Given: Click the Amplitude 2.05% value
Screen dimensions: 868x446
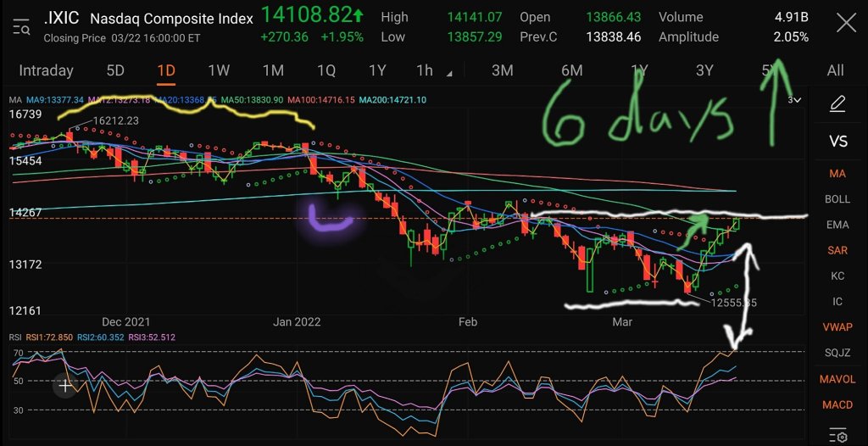Looking at the screenshot, I should pyautogui.click(x=791, y=37).
